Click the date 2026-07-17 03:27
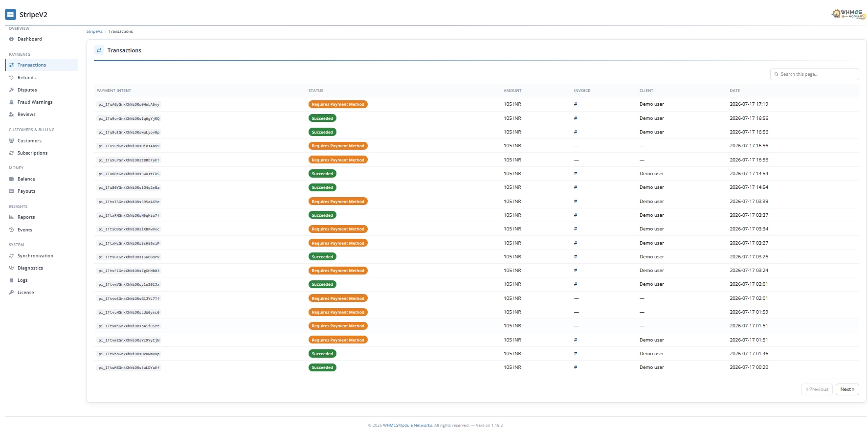Screen dimensions: 868x433 coord(749,243)
